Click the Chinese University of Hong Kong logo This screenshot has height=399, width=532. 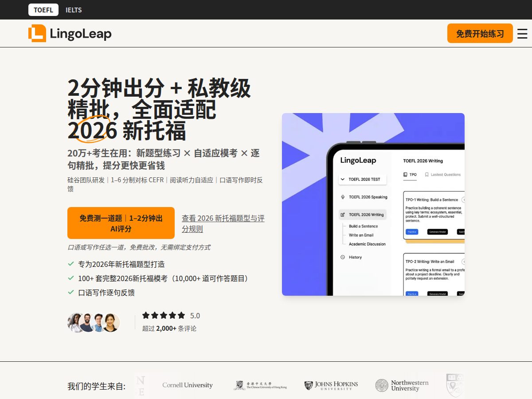tap(260, 385)
